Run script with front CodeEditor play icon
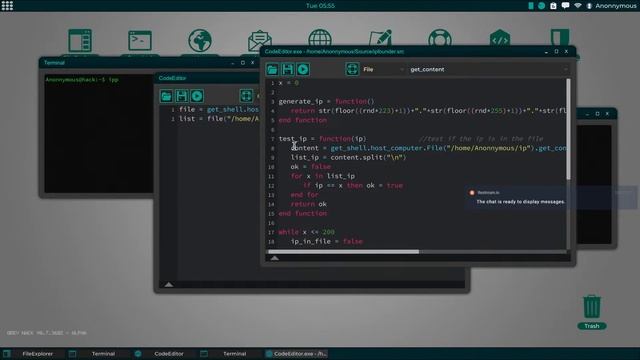Image resolution: width=640 pixels, height=360 pixels. tap(302, 69)
